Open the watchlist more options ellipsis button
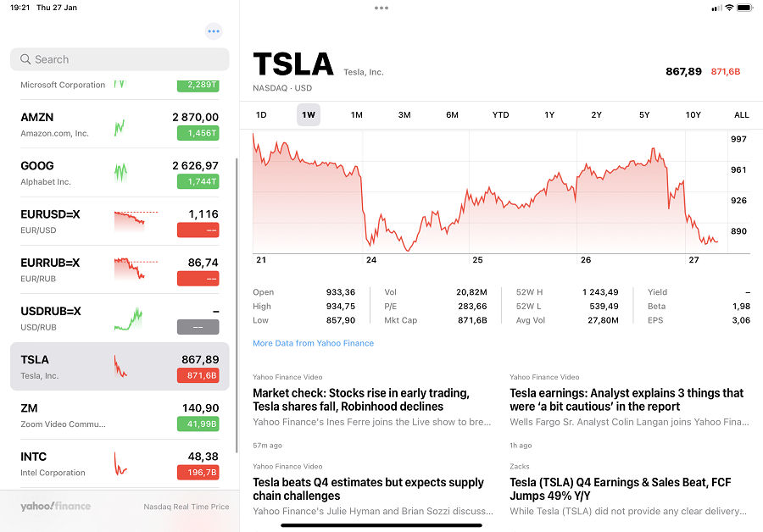This screenshot has height=532, width=763. 214,31
